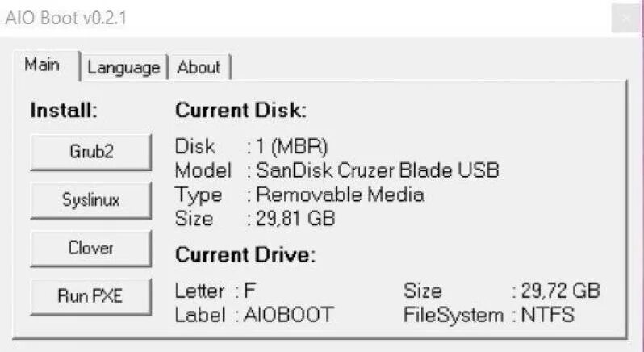Click the Clover install button
Image resolution: width=644 pixels, height=352 pixels.
pos(90,249)
